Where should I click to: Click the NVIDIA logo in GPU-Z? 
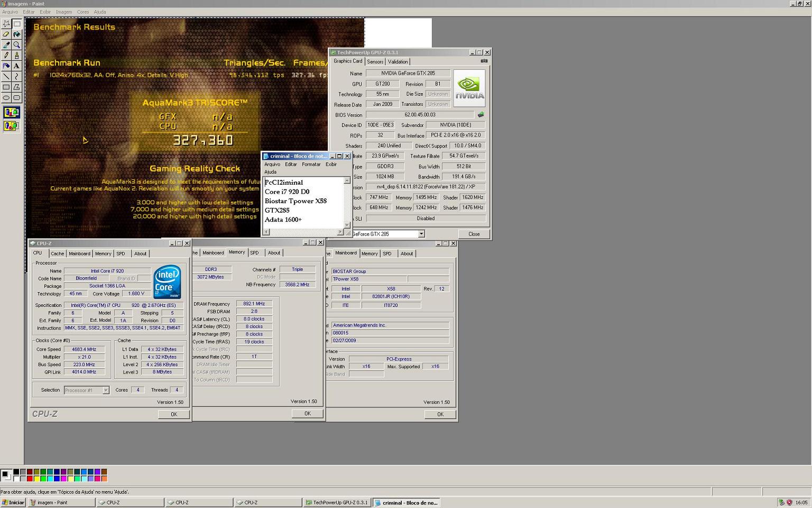pos(469,88)
